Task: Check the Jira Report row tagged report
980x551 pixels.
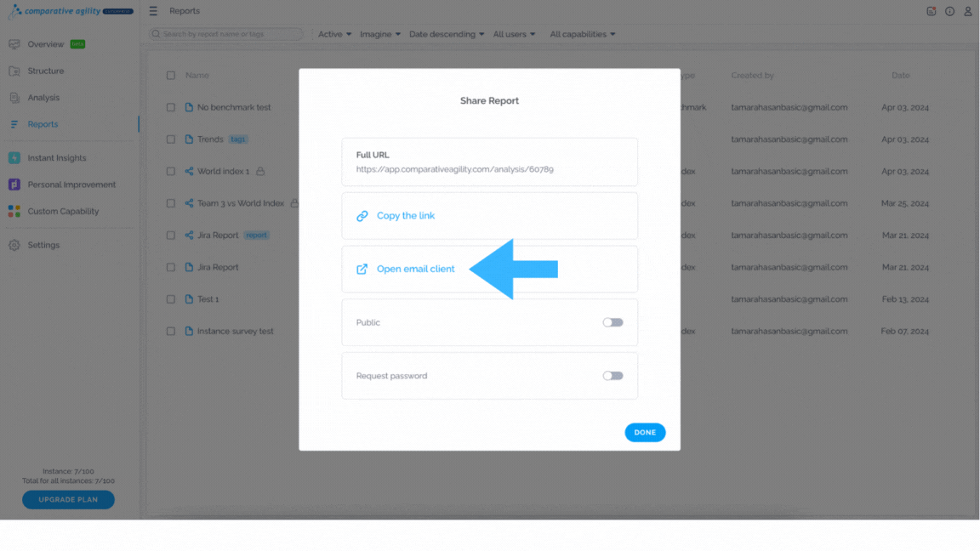Action: click(x=171, y=236)
